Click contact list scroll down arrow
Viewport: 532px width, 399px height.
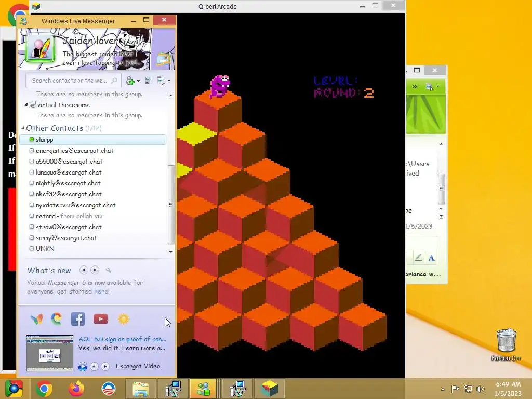(x=171, y=252)
